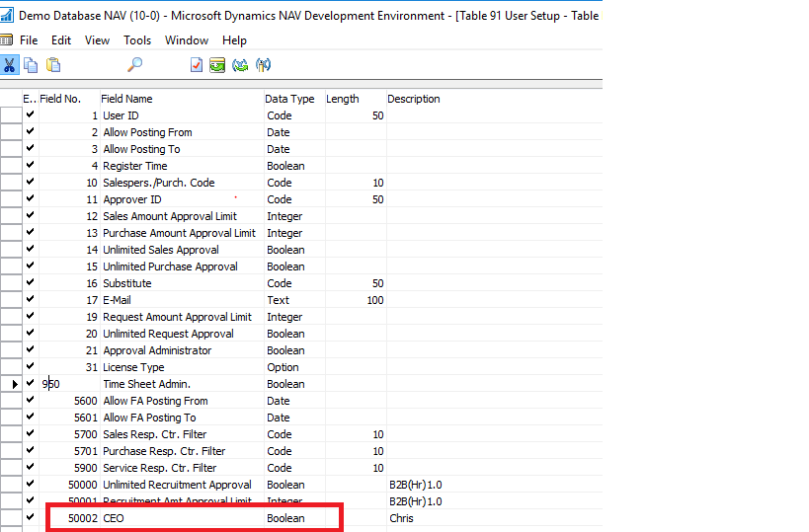The width and height of the screenshot is (809, 532).
Task: Toggle Enabled checkmark for E-Mail field
Action: 30,299
